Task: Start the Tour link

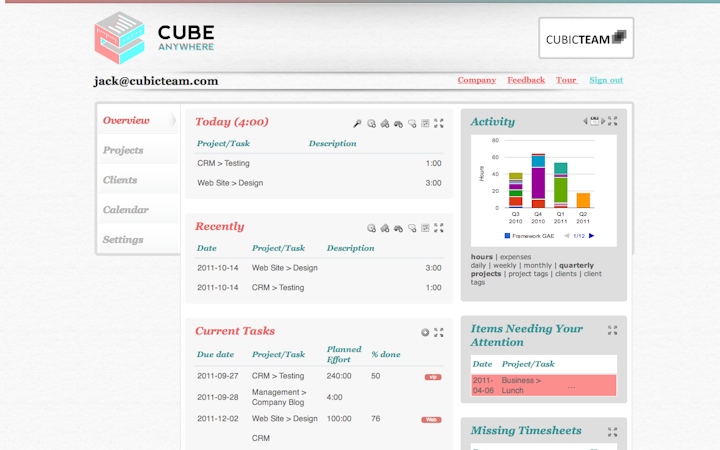Action: 566,80
